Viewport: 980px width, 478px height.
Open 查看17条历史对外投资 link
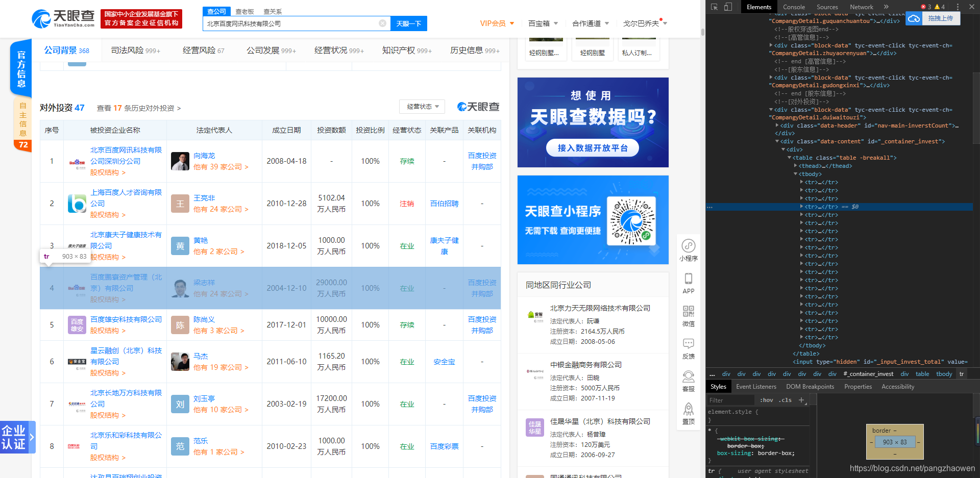click(138, 108)
